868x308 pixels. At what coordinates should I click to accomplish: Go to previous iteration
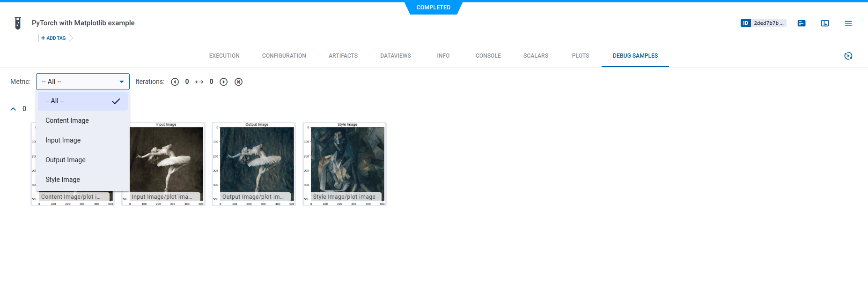pos(175,82)
